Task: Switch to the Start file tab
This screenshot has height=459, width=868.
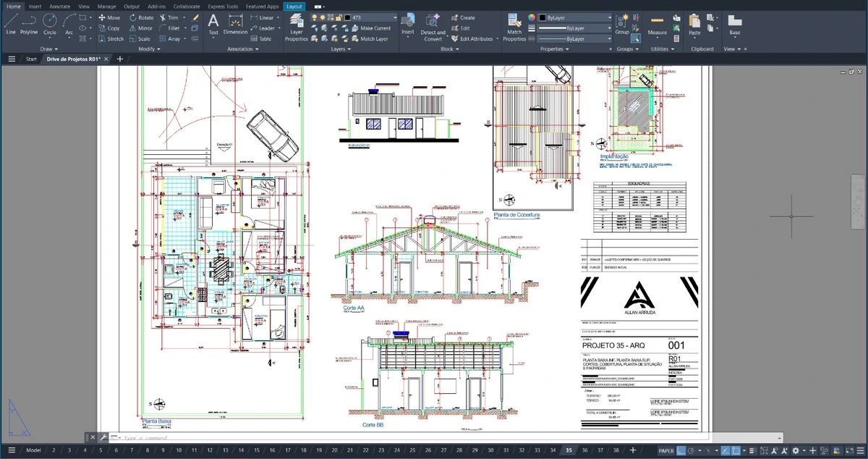Action: tap(31, 59)
